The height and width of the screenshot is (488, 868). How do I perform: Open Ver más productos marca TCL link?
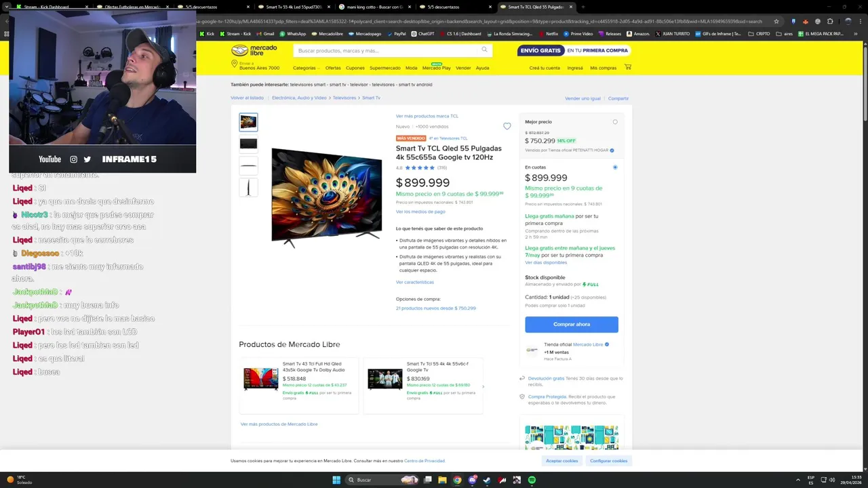pyautogui.click(x=427, y=116)
